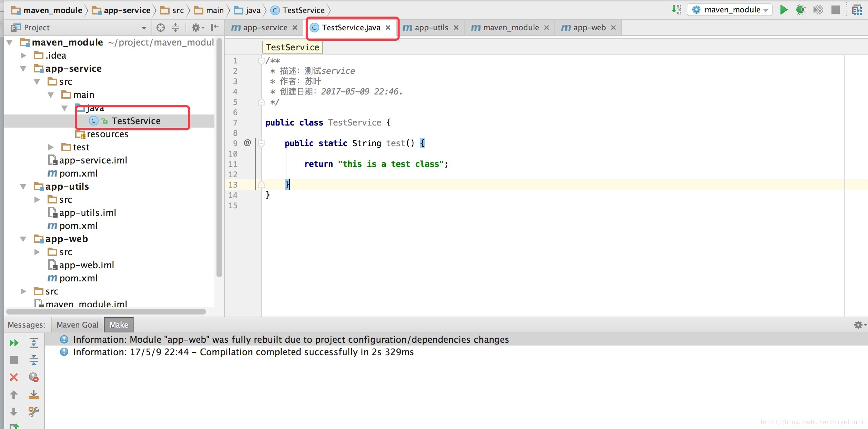Click Project panel vertical scrollbar
This screenshot has height=429, width=868.
click(219, 157)
